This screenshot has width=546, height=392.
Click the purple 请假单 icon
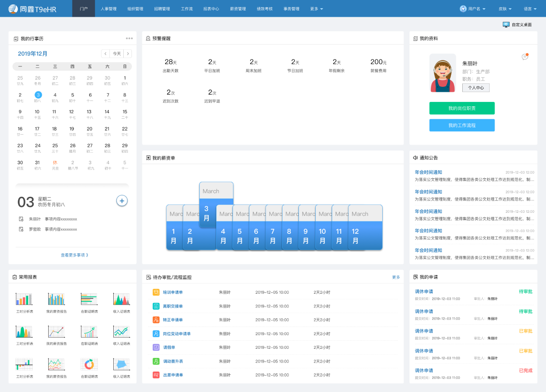(156, 347)
